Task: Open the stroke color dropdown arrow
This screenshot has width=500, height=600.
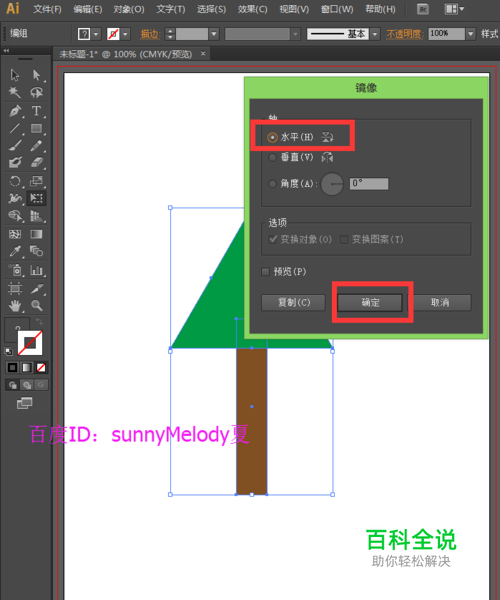Action: (125, 34)
